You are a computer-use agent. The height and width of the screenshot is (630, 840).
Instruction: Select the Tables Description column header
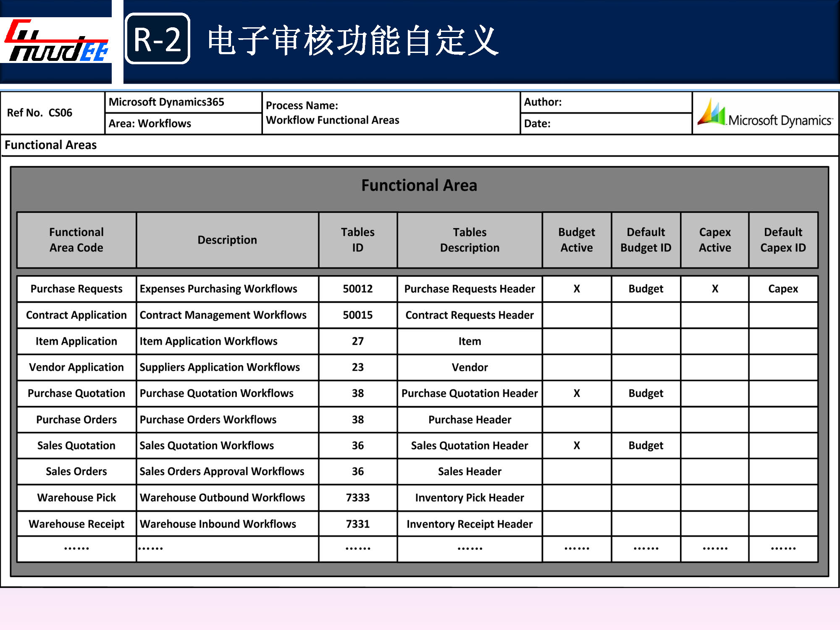470,240
